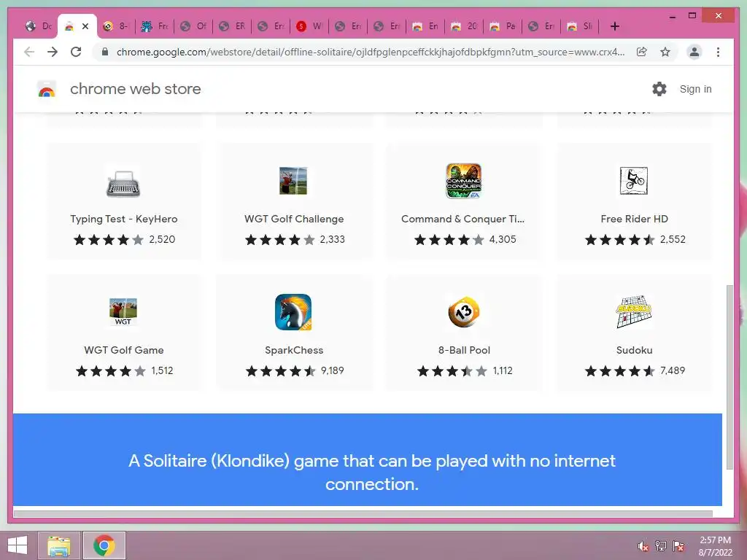This screenshot has width=747, height=560.
Task: Click the chrome web store title
Action: click(135, 89)
